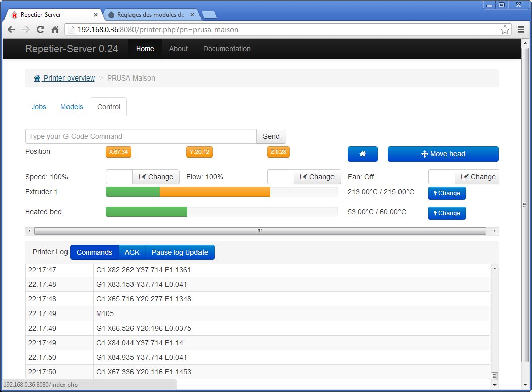Activate Pause log Update
This screenshot has width=532, height=392.
(x=179, y=252)
